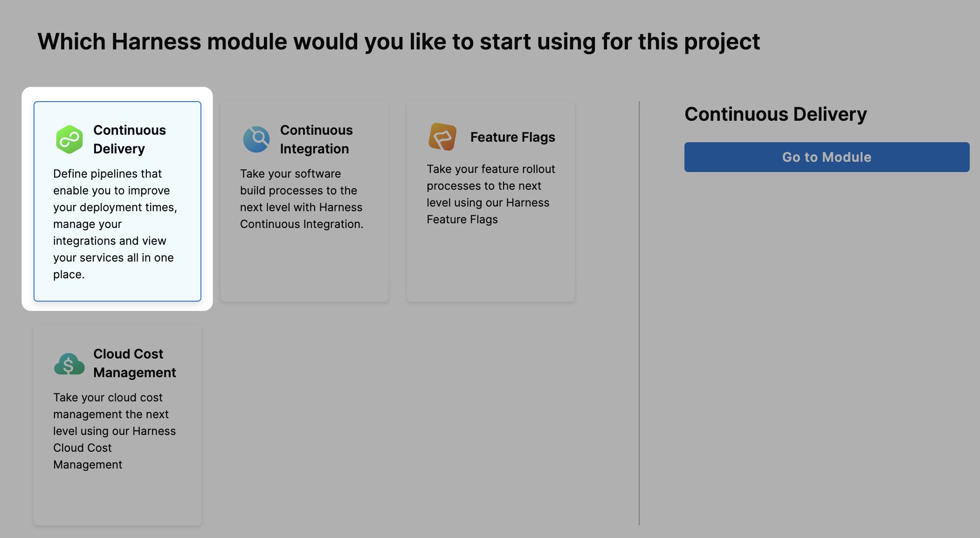Viewport: 980px width, 538px height.
Task: Click the Continuous Integration card title text
Action: click(317, 139)
